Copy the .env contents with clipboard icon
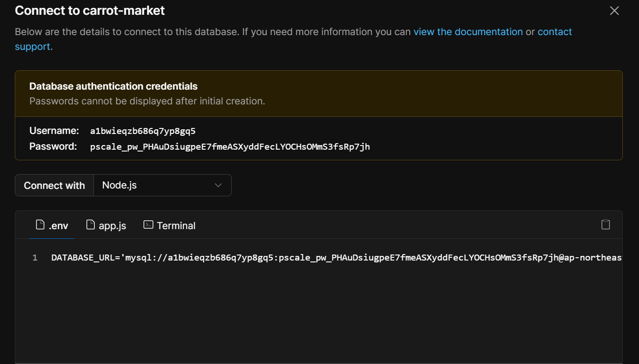 point(605,224)
